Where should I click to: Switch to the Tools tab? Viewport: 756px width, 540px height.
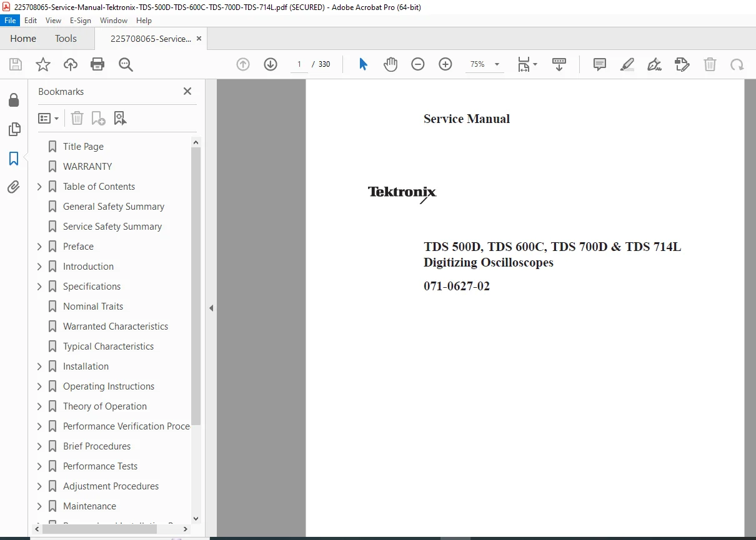[x=66, y=39]
